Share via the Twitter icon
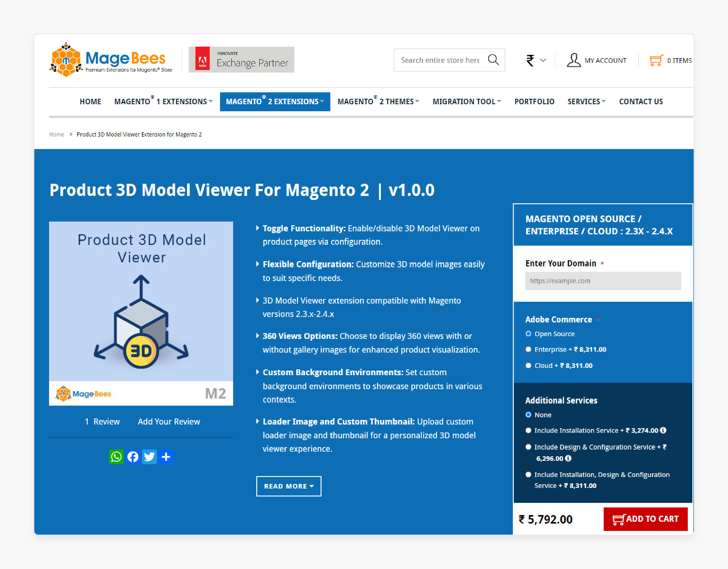Screen dimensions: 728x569 click(149, 457)
